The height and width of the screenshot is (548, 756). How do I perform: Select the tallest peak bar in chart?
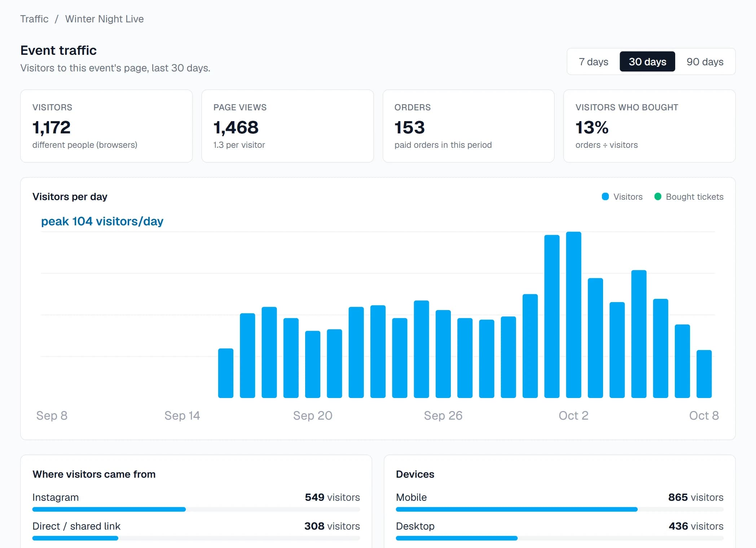[x=573, y=315]
